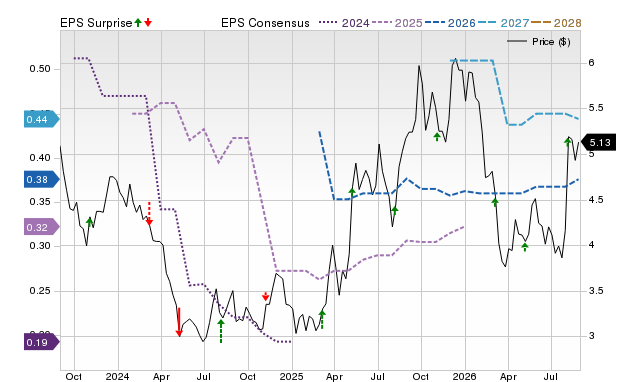This screenshot has width=640, height=382.
Task: Click the 0.38 dark-blue value tag
Action: 42,179
